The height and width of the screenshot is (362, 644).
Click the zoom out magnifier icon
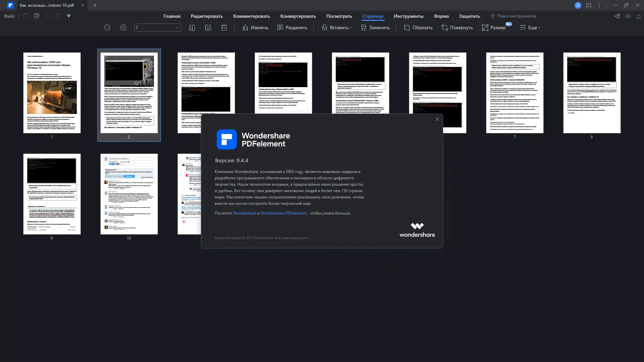click(107, 28)
